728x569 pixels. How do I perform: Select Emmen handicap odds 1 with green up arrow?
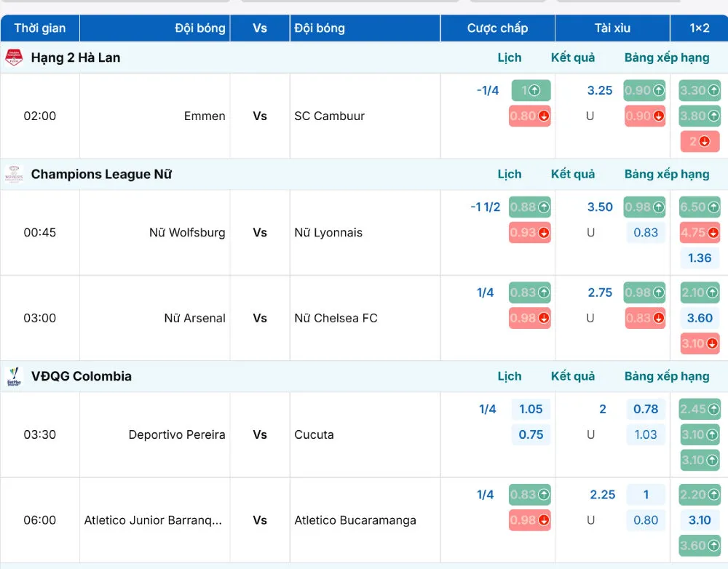click(531, 90)
